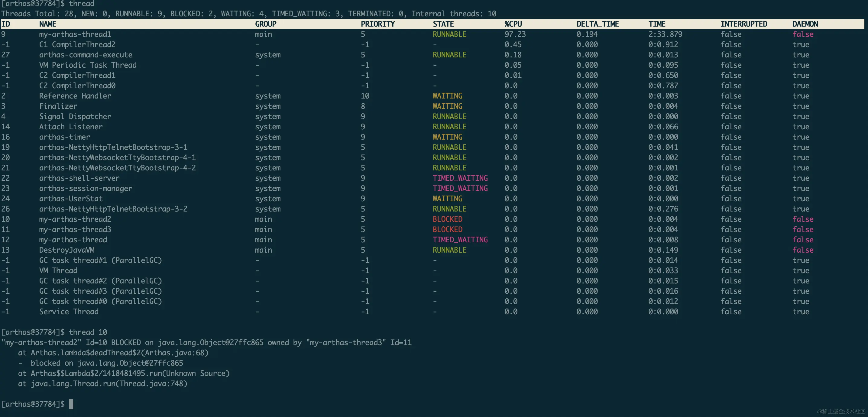Select C2 CompilerThread0 name
The image size is (868, 417).
click(77, 86)
